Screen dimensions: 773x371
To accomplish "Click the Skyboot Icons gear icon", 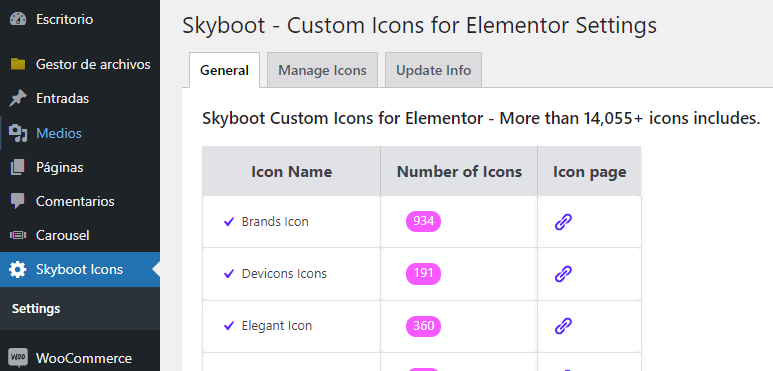I will tap(18, 270).
